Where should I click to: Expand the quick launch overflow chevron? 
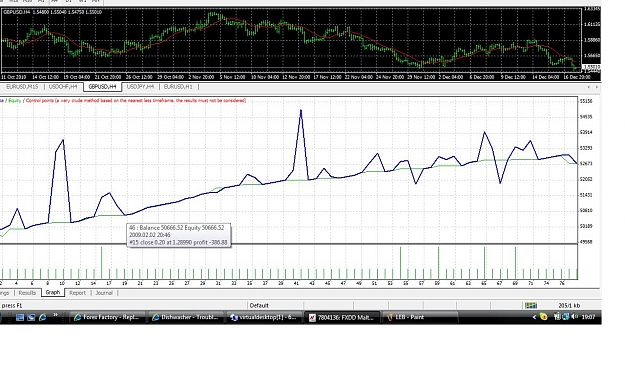pos(55,316)
